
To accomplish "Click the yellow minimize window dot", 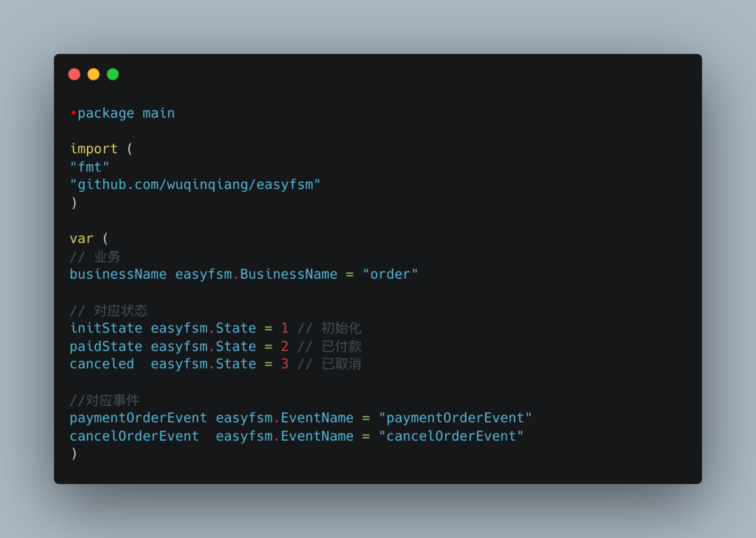I will tap(94, 74).
